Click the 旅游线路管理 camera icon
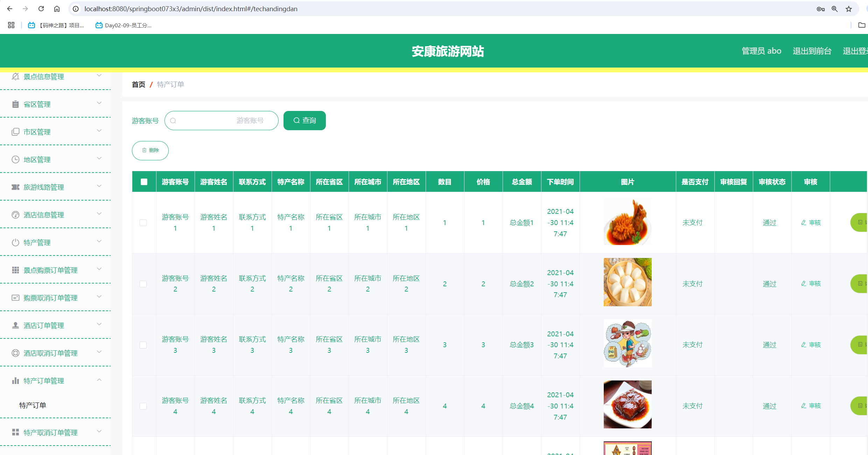The image size is (868, 455). 15,187
